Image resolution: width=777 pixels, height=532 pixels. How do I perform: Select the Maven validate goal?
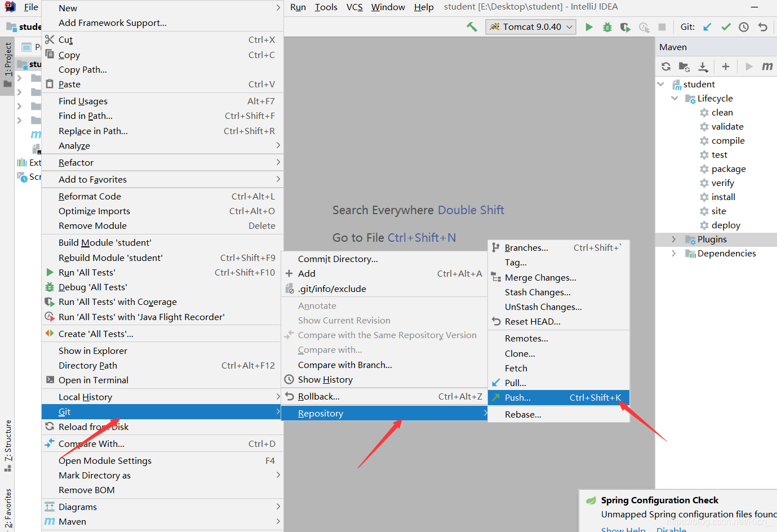pyautogui.click(x=727, y=127)
